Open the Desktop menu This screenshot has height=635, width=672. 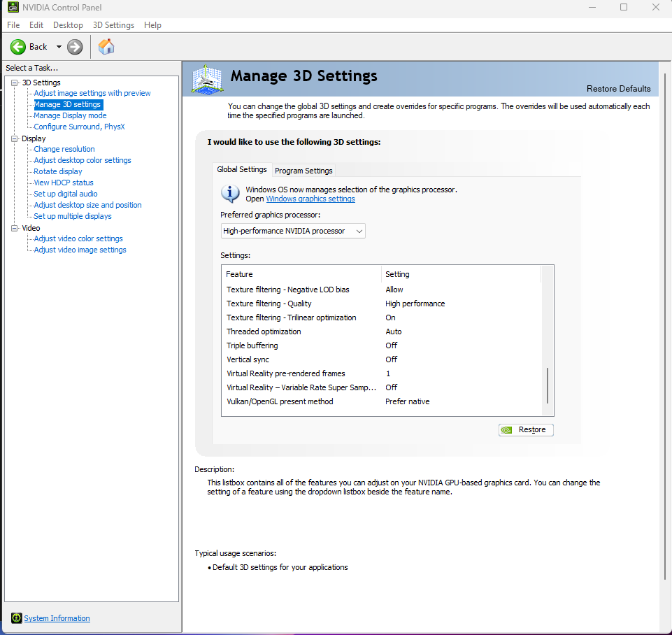(x=68, y=25)
